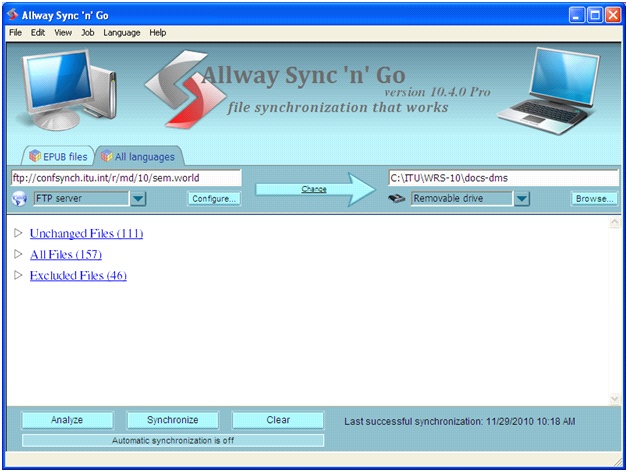
Task: Click the Analyze button
Action: (x=67, y=420)
